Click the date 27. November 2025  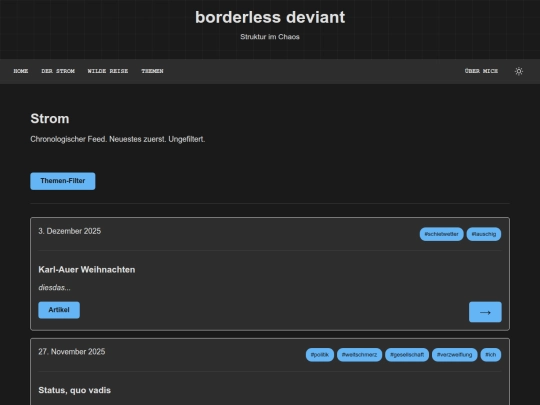72,352
